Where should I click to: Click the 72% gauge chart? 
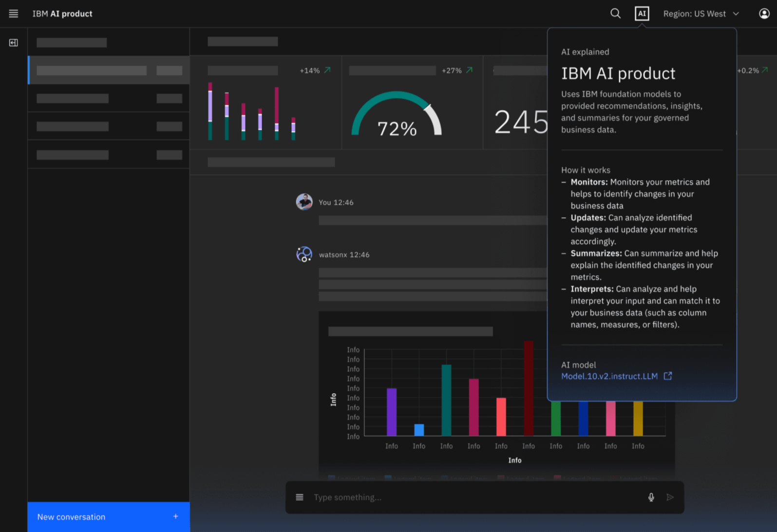397,114
